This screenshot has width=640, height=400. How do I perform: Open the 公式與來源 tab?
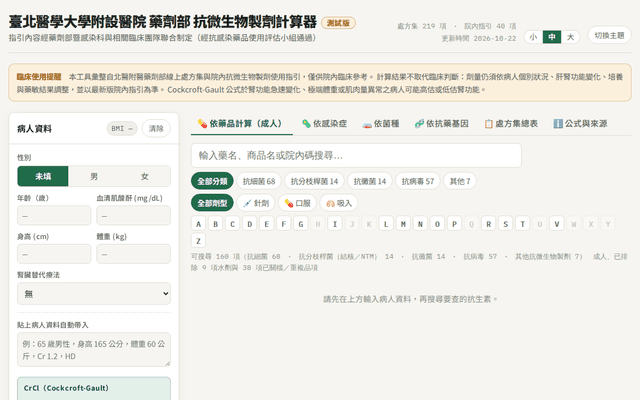[x=580, y=124]
